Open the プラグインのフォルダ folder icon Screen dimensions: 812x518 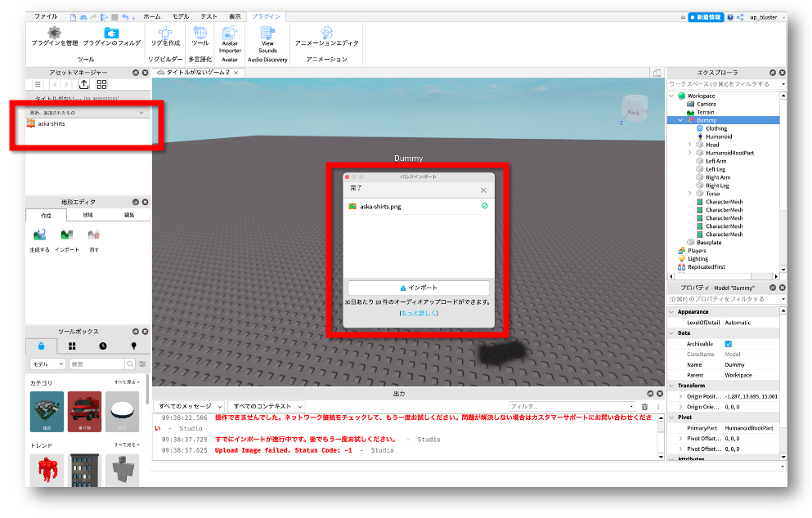click(x=111, y=35)
